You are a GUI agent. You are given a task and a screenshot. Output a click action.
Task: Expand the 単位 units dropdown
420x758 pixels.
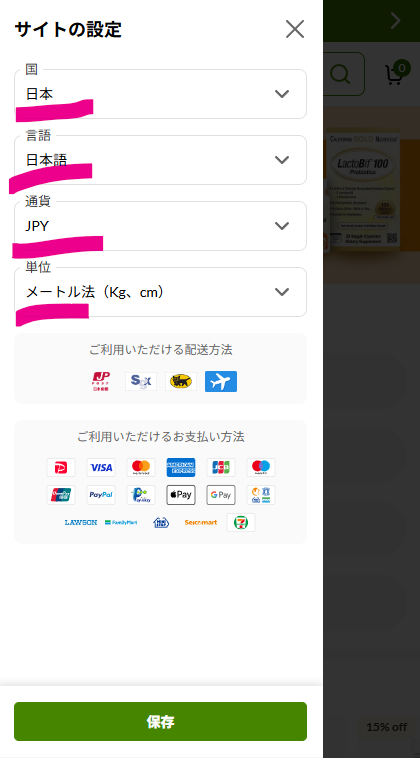pyautogui.click(x=160, y=292)
